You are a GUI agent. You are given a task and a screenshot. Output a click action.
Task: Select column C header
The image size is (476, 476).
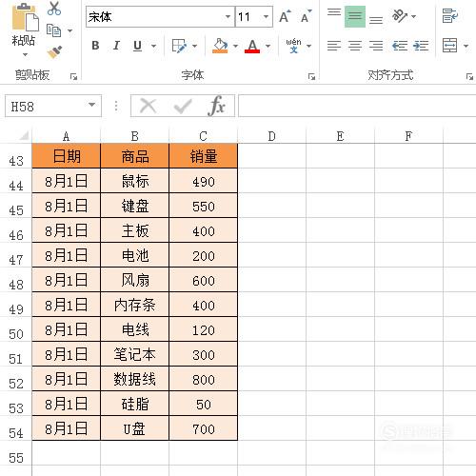(204, 136)
